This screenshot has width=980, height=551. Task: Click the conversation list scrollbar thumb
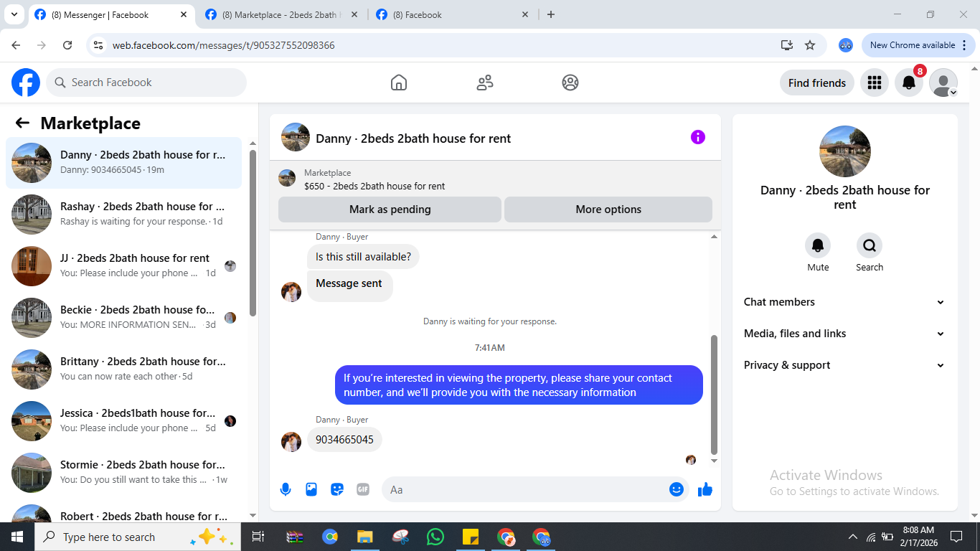tap(253, 232)
